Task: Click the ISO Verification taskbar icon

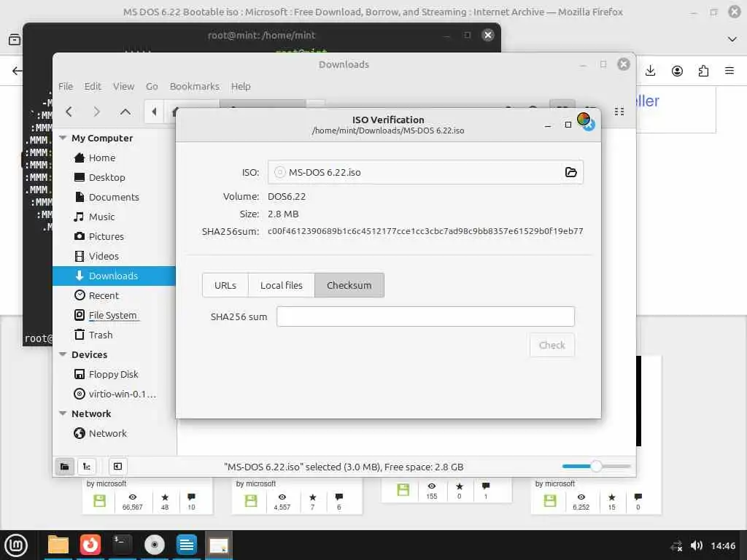Action: pyautogui.click(x=219, y=545)
